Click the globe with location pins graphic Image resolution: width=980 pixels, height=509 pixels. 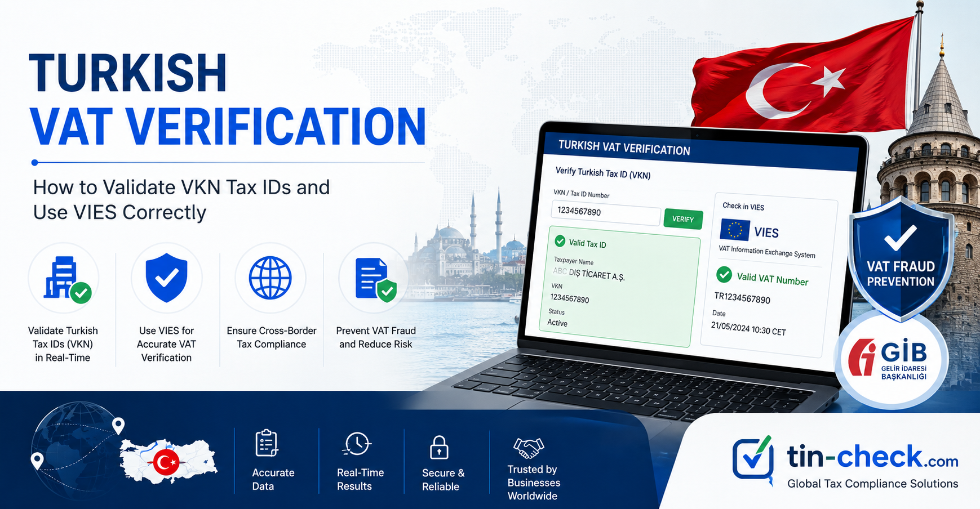79,450
